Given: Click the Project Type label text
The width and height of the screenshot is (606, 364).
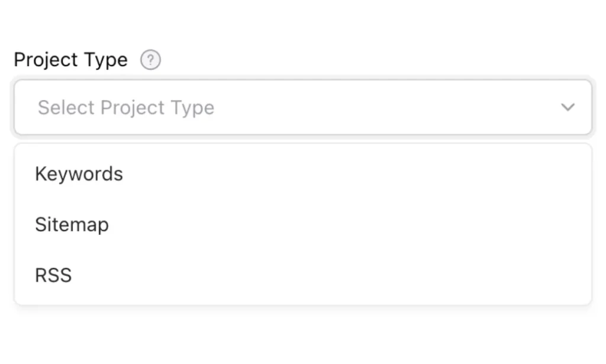Looking at the screenshot, I should [x=71, y=60].
